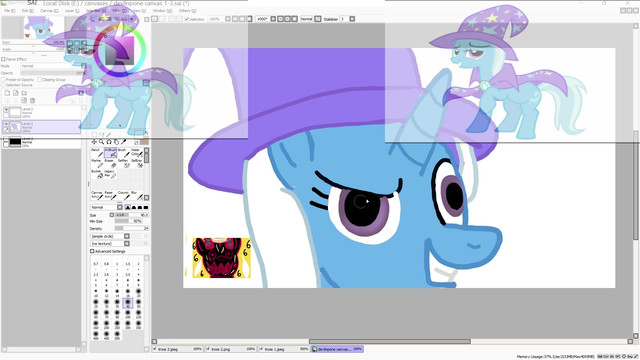The width and height of the screenshot is (640, 360).
Task: Switch to the trixie 2.png tab
Action: [231, 349]
